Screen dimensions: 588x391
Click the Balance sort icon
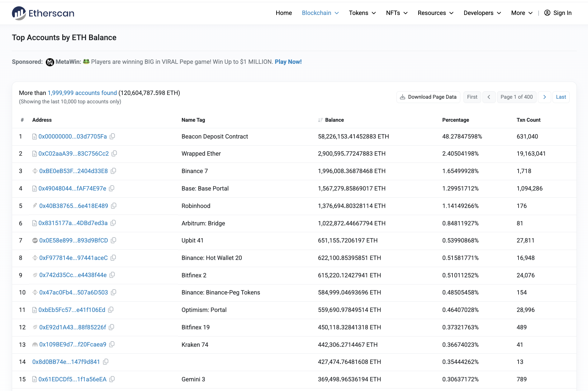pos(320,120)
